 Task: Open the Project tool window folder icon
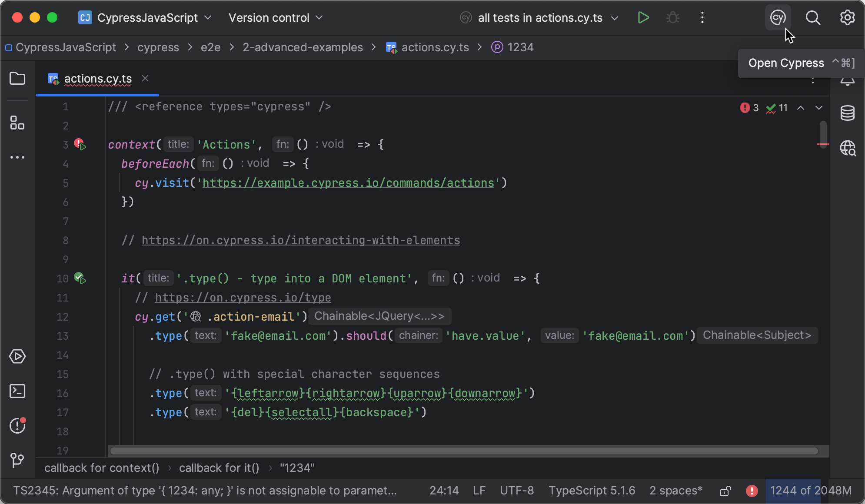pos(17,78)
